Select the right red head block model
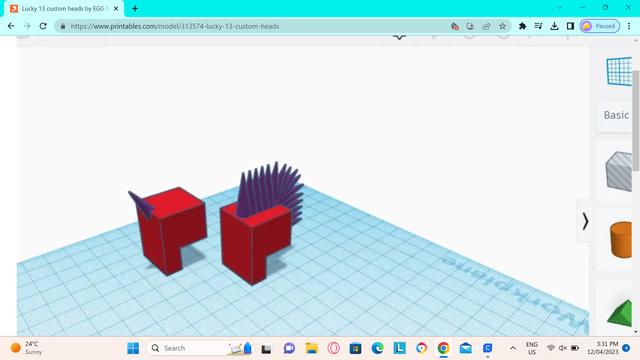 256,245
